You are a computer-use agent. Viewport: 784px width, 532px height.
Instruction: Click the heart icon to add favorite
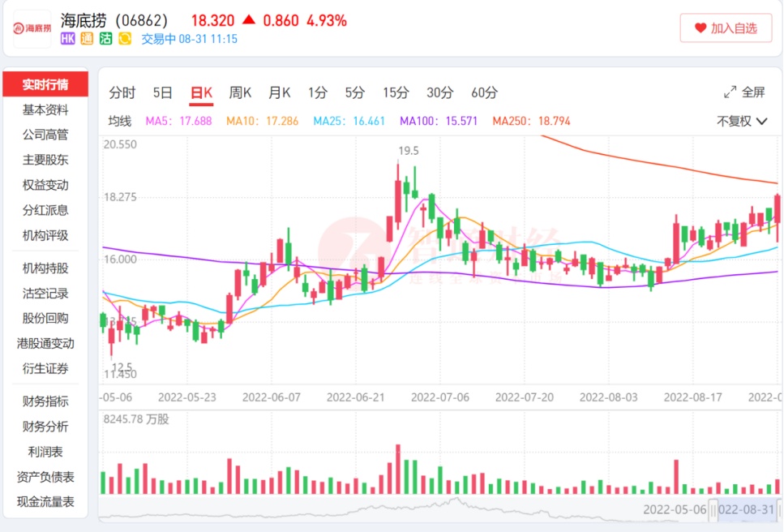(700, 28)
